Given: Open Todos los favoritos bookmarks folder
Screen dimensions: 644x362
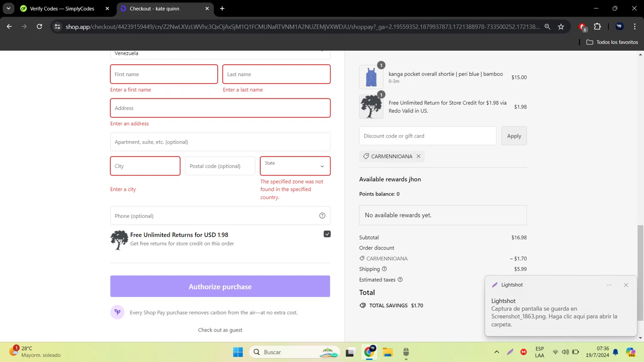Looking at the screenshot, I should tap(612, 42).
